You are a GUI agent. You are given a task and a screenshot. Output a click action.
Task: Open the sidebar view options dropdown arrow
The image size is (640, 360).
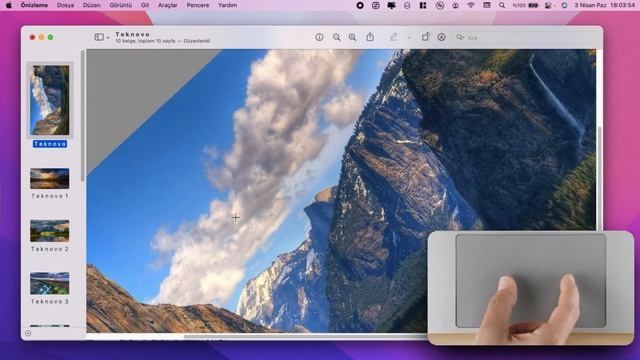click(x=108, y=38)
